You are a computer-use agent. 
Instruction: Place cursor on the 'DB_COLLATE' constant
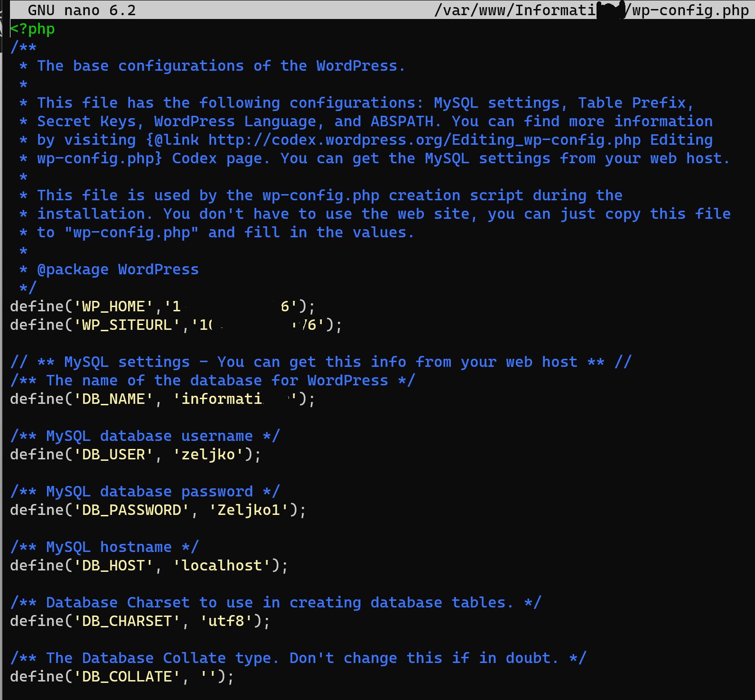click(127, 677)
